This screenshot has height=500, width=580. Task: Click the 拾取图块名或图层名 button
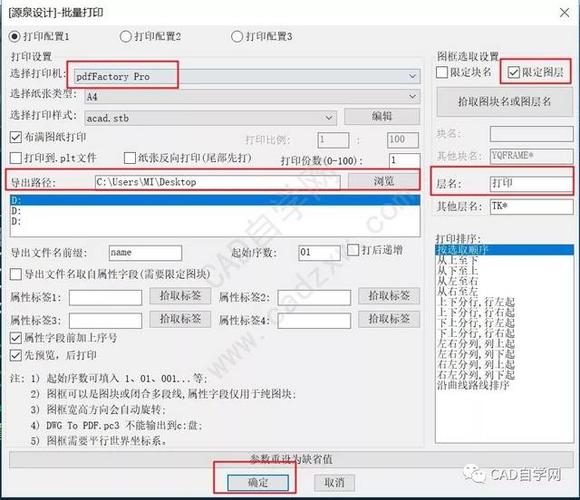tap(505, 101)
